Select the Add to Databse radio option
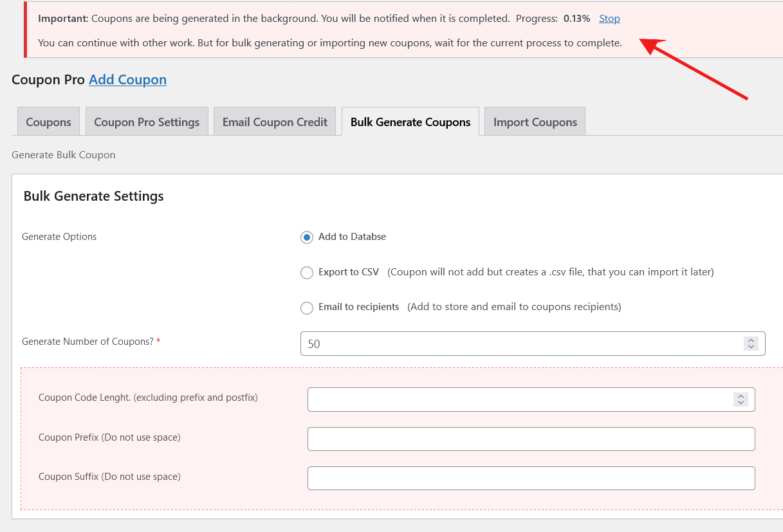783x532 pixels. coord(307,237)
